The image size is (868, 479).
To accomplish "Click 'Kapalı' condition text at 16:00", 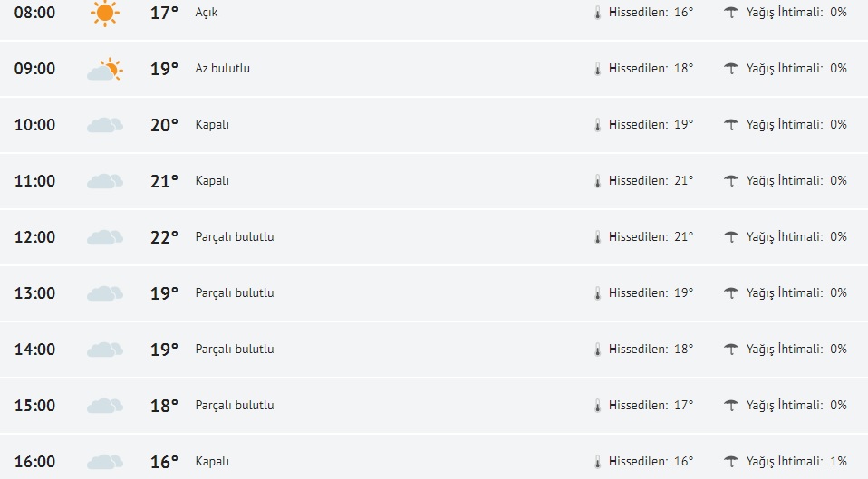I will coord(212,462).
